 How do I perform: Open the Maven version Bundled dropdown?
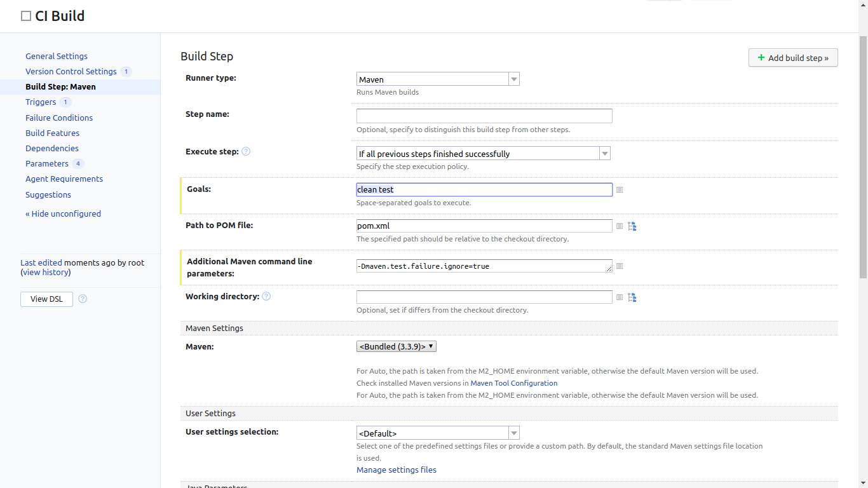397,347
